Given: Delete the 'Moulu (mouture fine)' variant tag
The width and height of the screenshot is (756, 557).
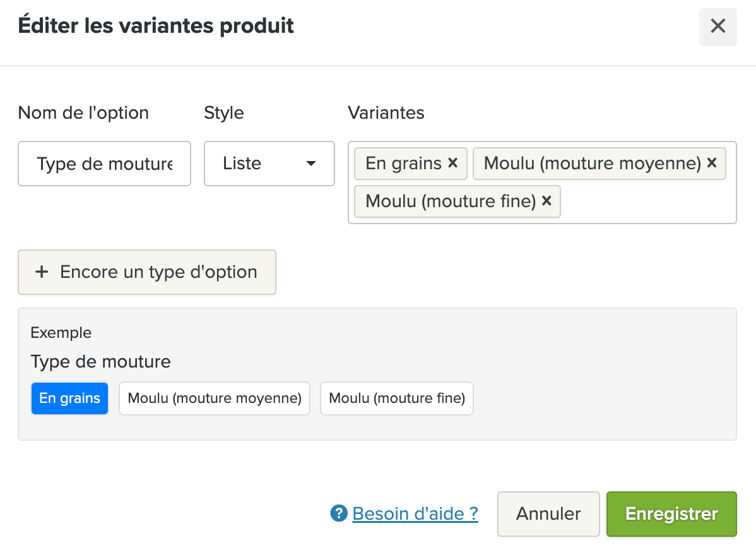Looking at the screenshot, I should coord(546,201).
